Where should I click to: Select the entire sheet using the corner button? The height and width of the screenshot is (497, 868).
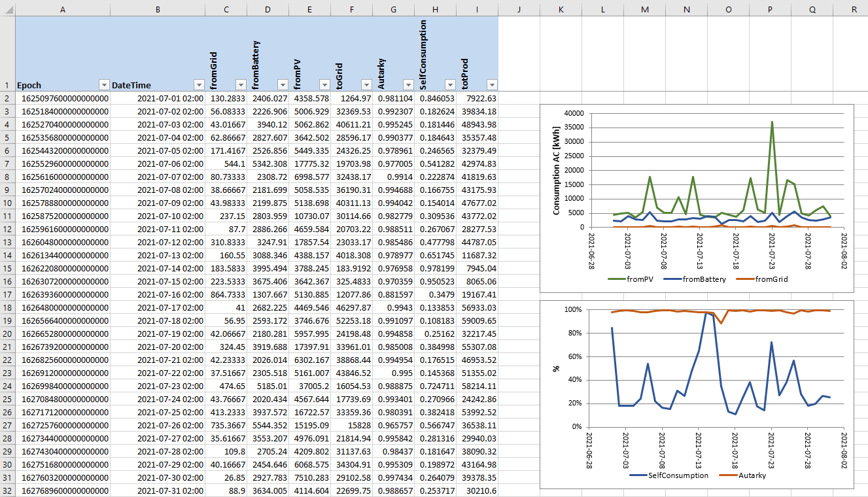pos(7,10)
